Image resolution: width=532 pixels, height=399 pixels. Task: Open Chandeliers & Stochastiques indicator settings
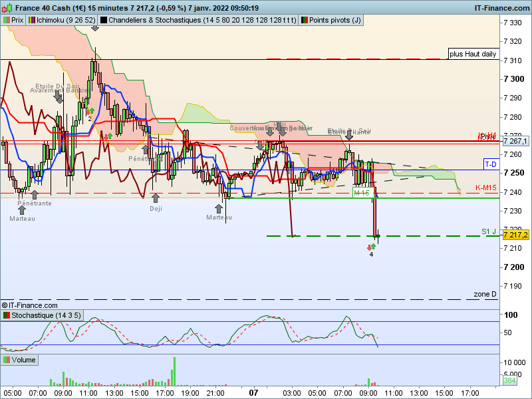(x=198, y=20)
